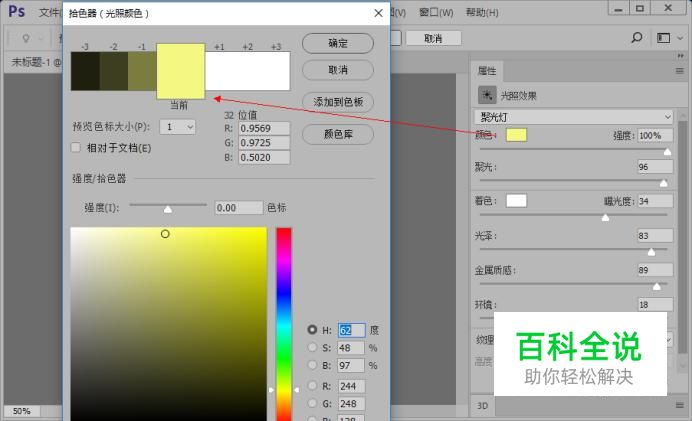Select the G green radio button
The height and width of the screenshot is (421, 692).
(x=312, y=403)
